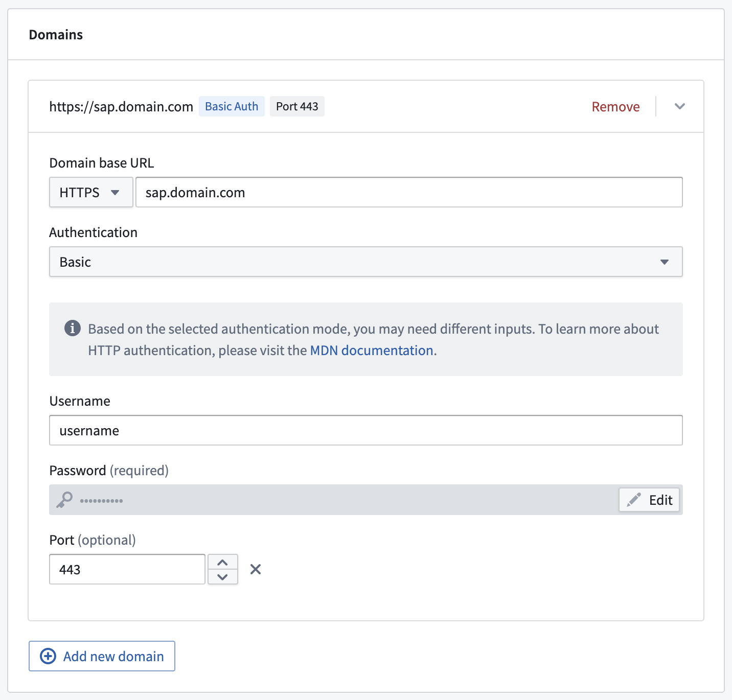
Task: Click the https://sap.domain.com card title
Action: tap(121, 107)
